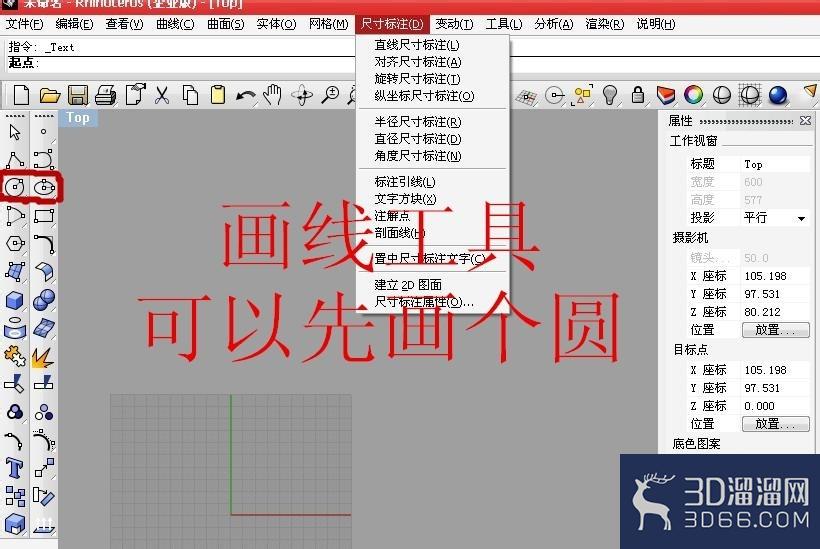Close the 属性 properties panel
Screen dimensions: 820x549
pyautogui.click(x=805, y=121)
